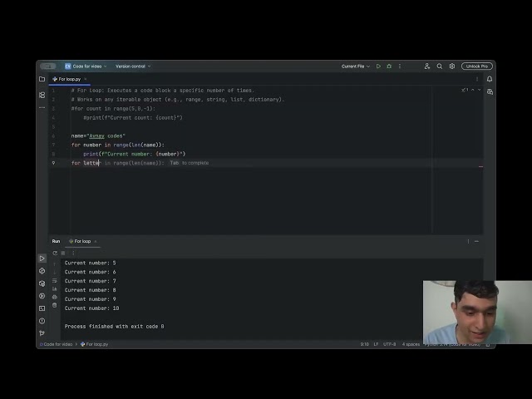The height and width of the screenshot is (399, 532).
Task: Close the For loop run tab
Action: [x=96, y=242]
